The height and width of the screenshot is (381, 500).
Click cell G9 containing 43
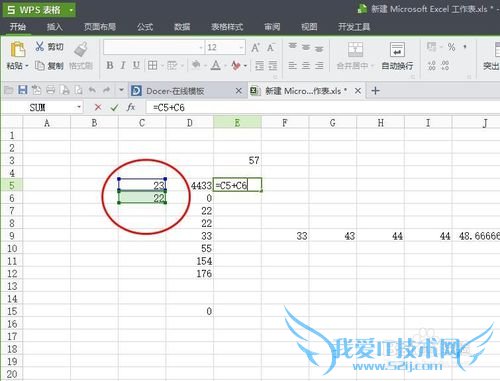(x=333, y=236)
